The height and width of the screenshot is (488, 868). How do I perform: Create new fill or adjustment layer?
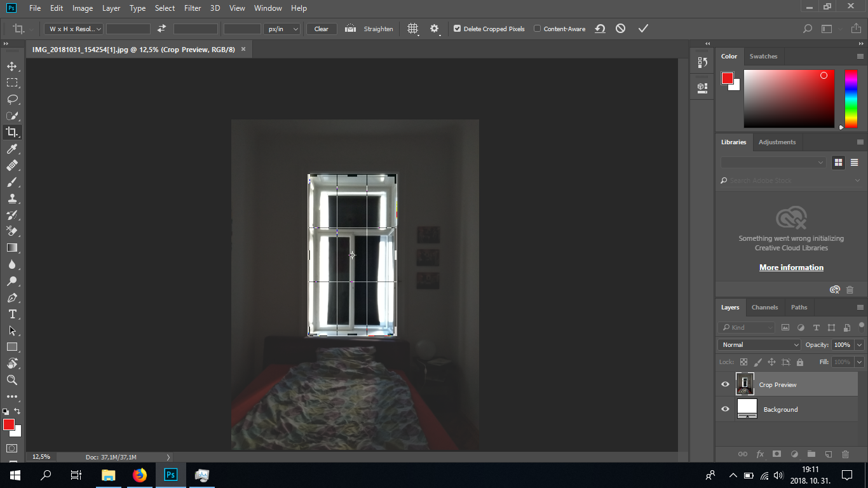pyautogui.click(x=794, y=454)
